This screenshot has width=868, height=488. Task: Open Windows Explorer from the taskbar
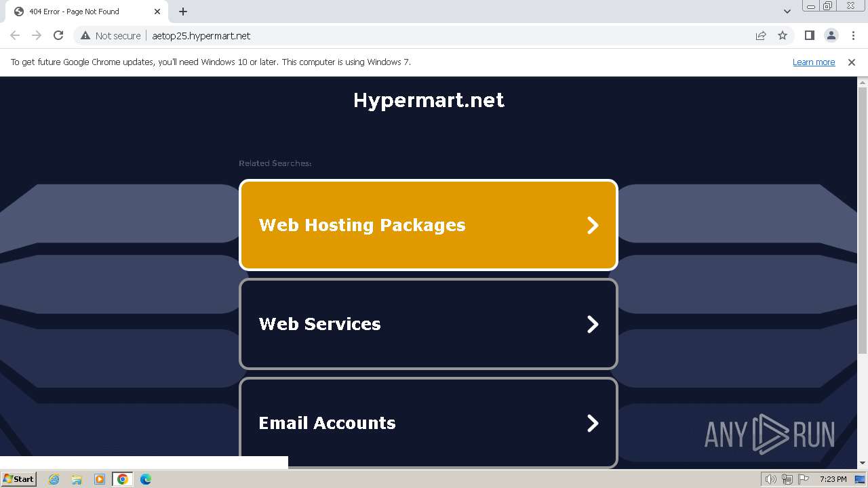(77, 479)
